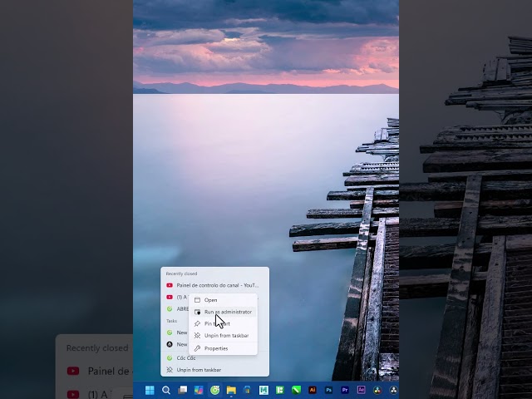Reopen the 'ABRE' recently closed entry
This screenshot has height=399, width=532.
[176, 309]
